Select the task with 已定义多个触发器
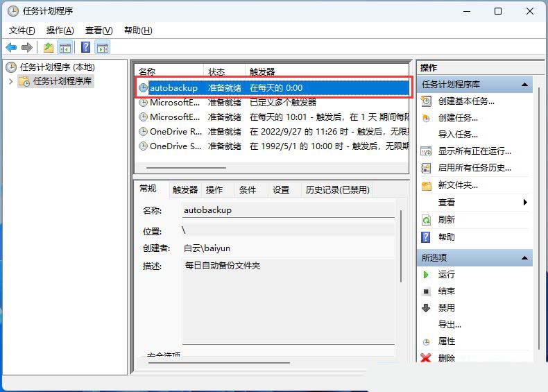Screen dimensions: 548x392 (273, 103)
